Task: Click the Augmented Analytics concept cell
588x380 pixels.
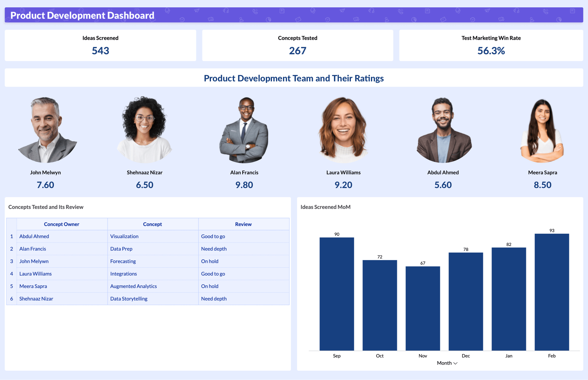Action: point(133,286)
